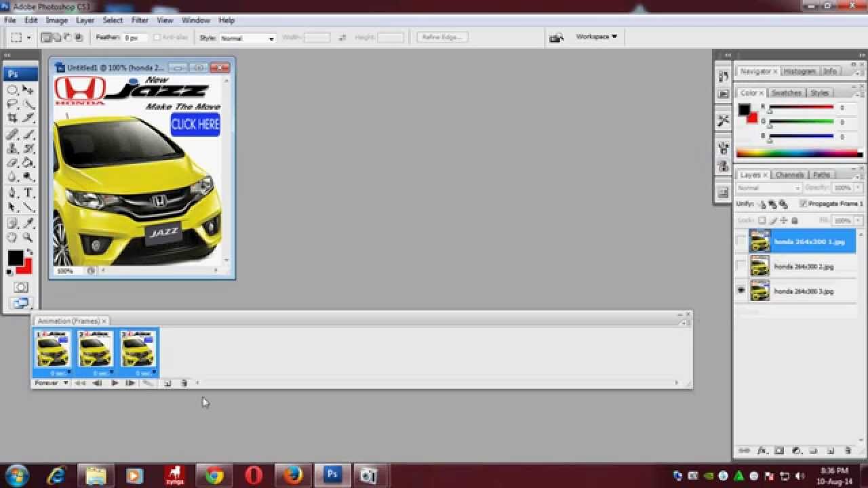Select the next animation frame
Image resolution: width=868 pixels, height=488 pixels.
click(x=130, y=383)
